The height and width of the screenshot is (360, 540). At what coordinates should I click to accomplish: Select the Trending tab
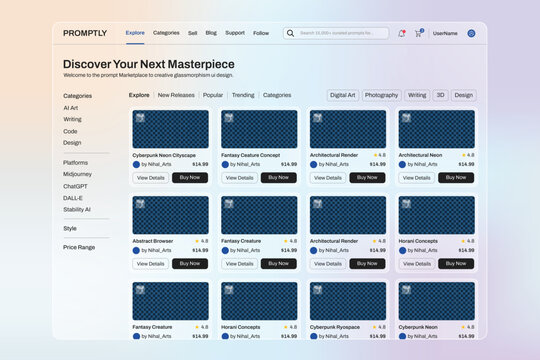[243, 95]
